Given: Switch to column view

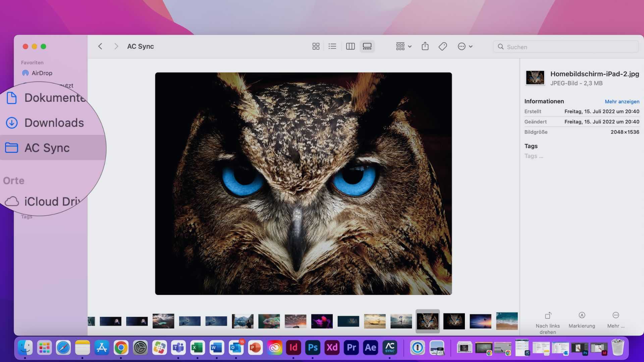Looking at the screenshot, I should click(x=350, y=47).
